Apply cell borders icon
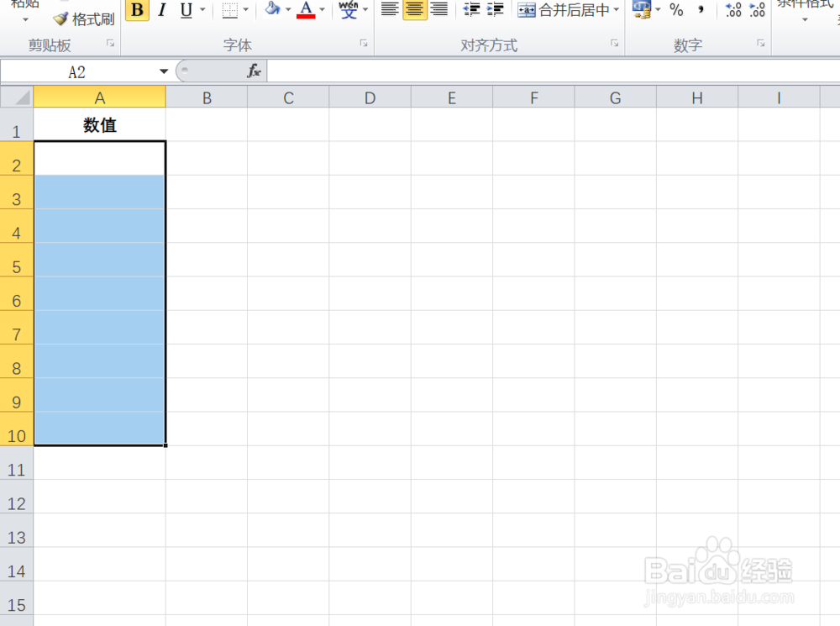840x626 pixels. pos(230,10)
